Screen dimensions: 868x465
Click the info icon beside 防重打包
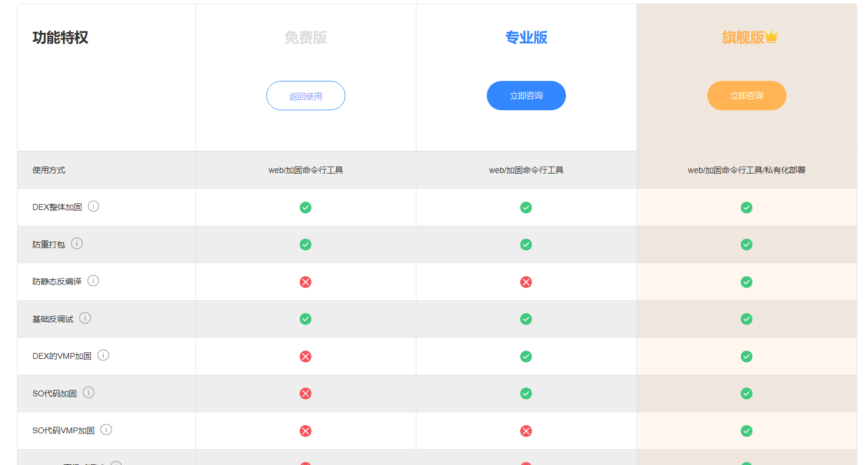pyautogui.click(x=77, y=243)
